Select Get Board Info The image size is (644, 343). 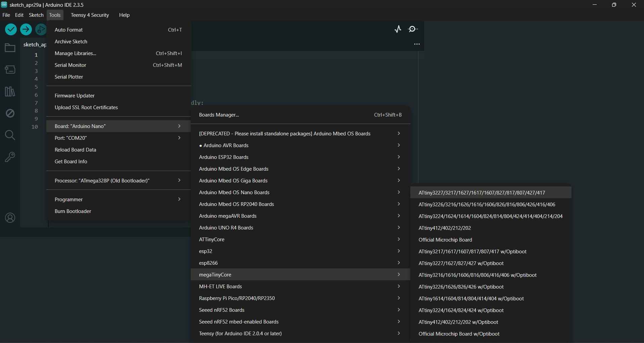[x=119, y=162]
